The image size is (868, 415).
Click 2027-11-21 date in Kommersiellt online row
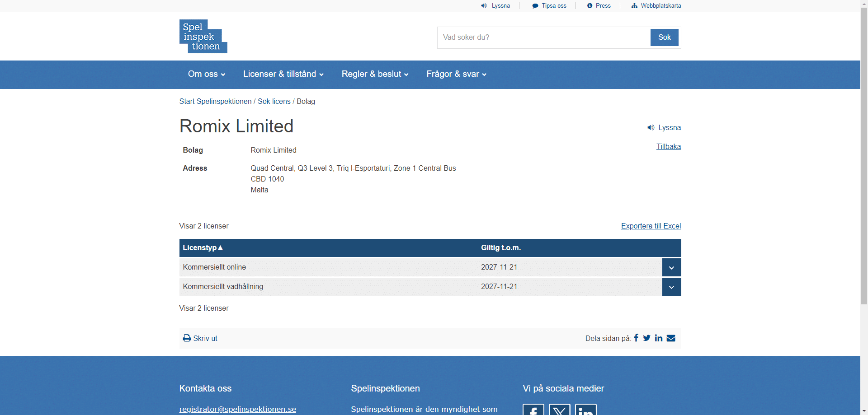499,267
